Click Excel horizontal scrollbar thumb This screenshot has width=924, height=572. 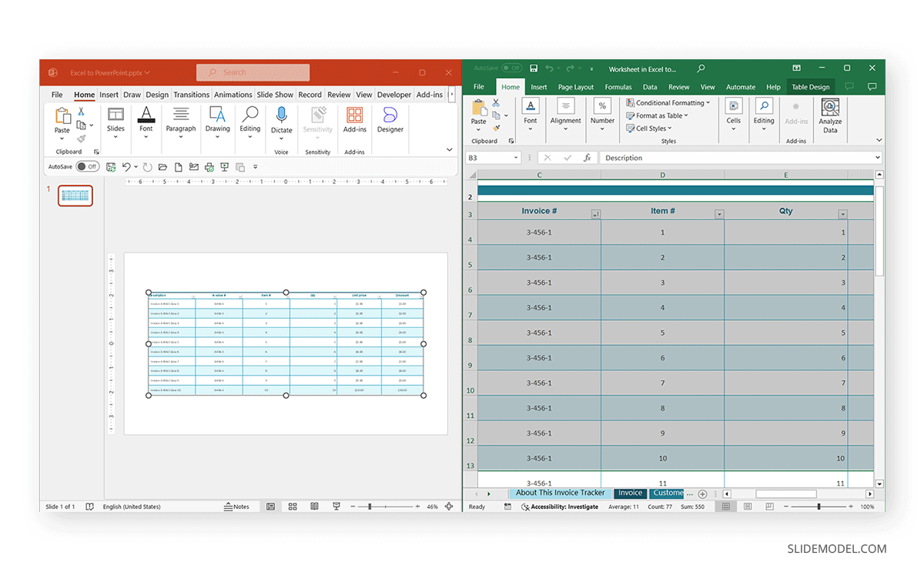(x=785, y=493)
